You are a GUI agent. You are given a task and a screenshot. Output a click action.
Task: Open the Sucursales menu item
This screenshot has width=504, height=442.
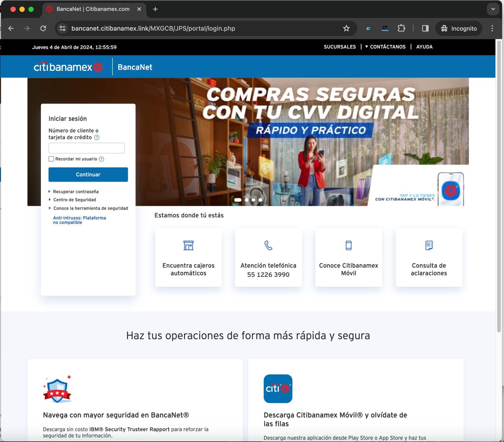(339, 47)
